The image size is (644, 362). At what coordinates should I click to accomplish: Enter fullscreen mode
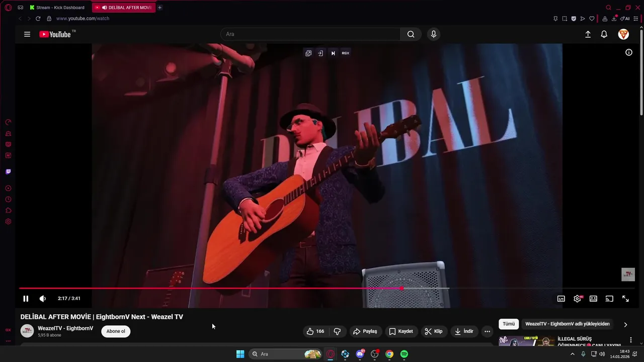pyautogui.click(x=625, y=299)
